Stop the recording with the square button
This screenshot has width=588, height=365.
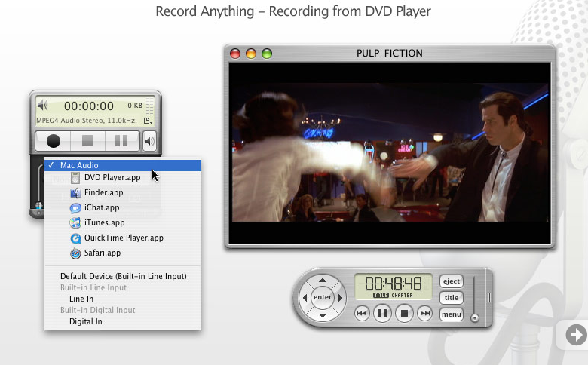87,141
